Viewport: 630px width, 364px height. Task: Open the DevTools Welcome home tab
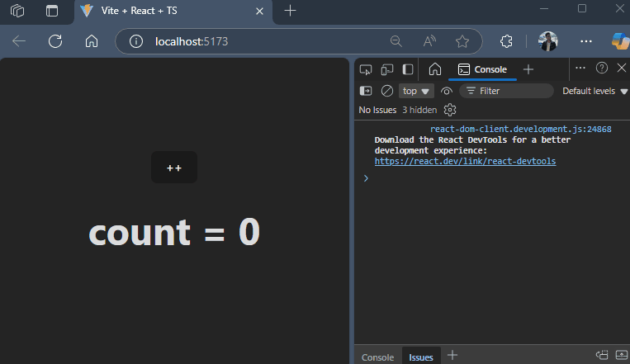click(435, 69)
